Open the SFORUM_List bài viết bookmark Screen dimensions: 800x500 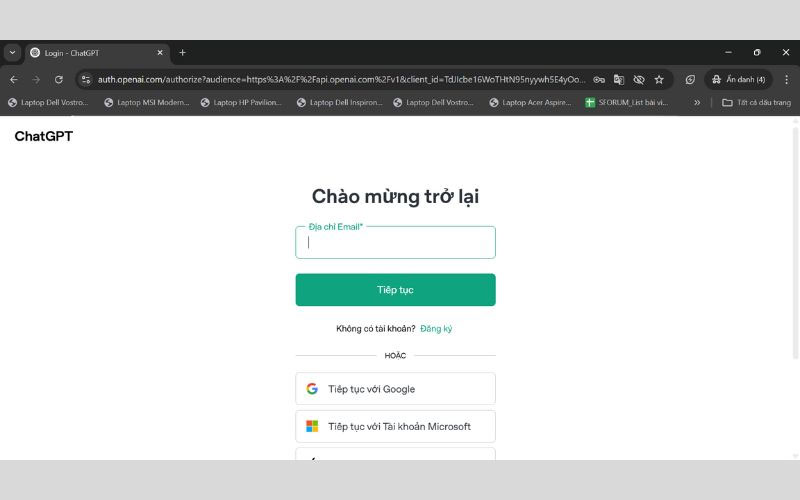coord(627,103)
